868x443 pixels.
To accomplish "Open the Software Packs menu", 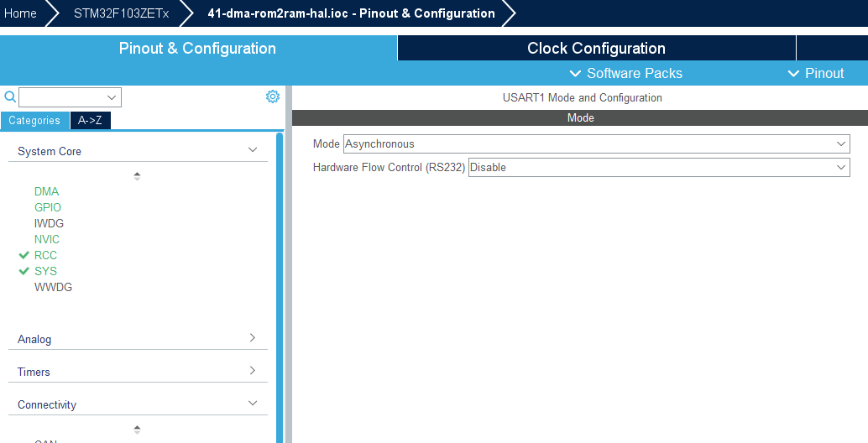I will click(626, 74).
